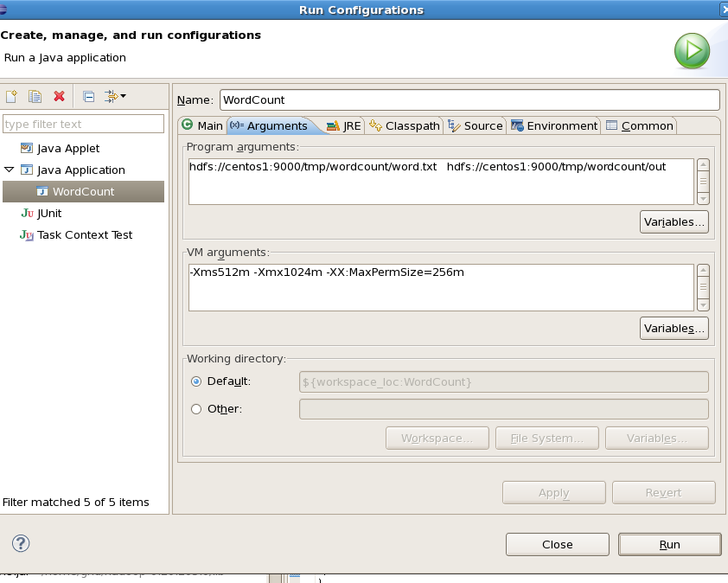The height and width of the screenshot is (583, 728).
Task: Click the Other working directory field
Action: 504,409
